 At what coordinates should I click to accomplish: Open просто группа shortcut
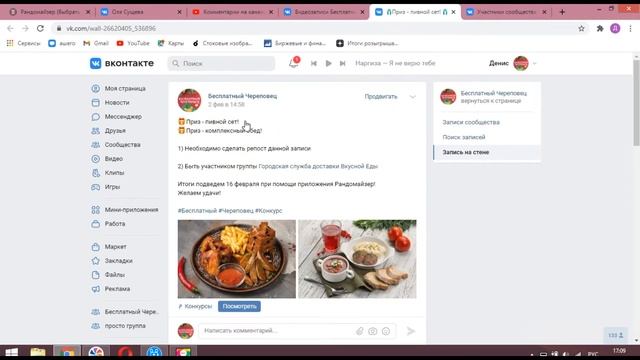tap(125, 326)
